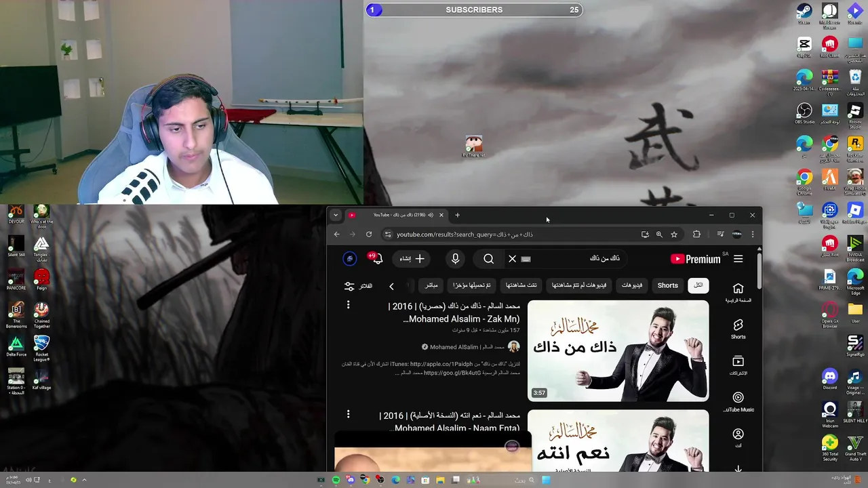The height and width of the screenshot is (488, 868).
Task: Open Kaf village desktop icon
Action: (x=41, y=380)
